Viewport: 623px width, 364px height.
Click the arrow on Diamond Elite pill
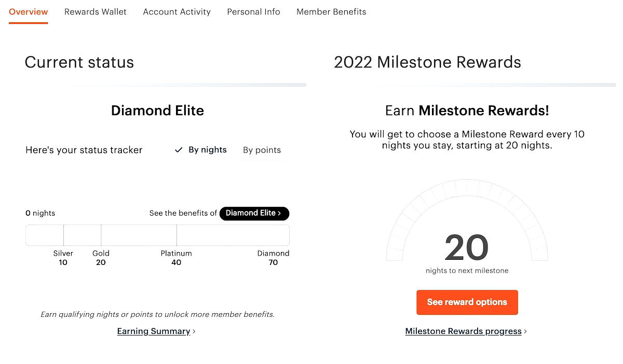click(x=280, y=213)
